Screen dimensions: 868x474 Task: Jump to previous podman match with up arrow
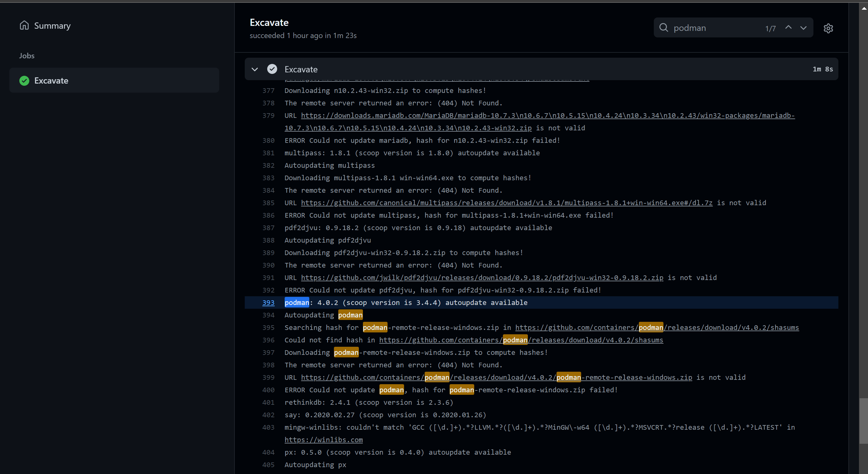click(788, 28)
